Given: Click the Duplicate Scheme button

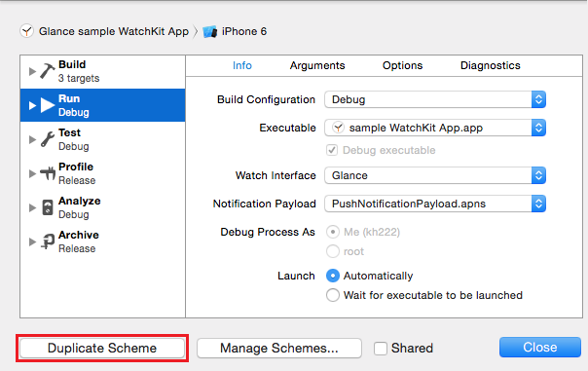Looking at the screenshot, I should point(102,349).
